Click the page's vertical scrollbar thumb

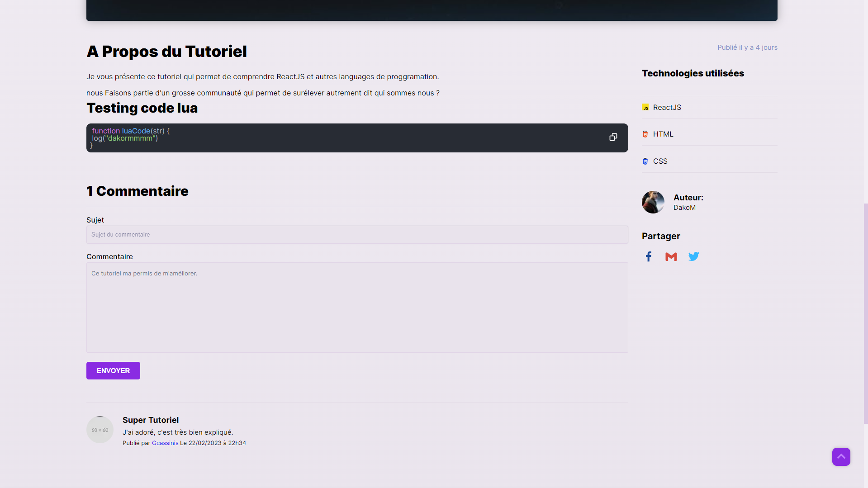[x=865, y=313]
